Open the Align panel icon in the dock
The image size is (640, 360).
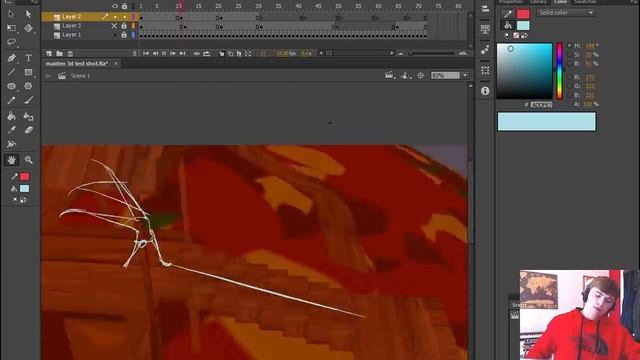coord(485,9)
